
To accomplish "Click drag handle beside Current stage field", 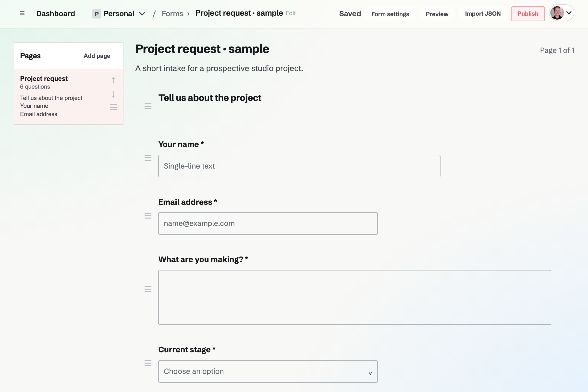I will coord(148,363).
